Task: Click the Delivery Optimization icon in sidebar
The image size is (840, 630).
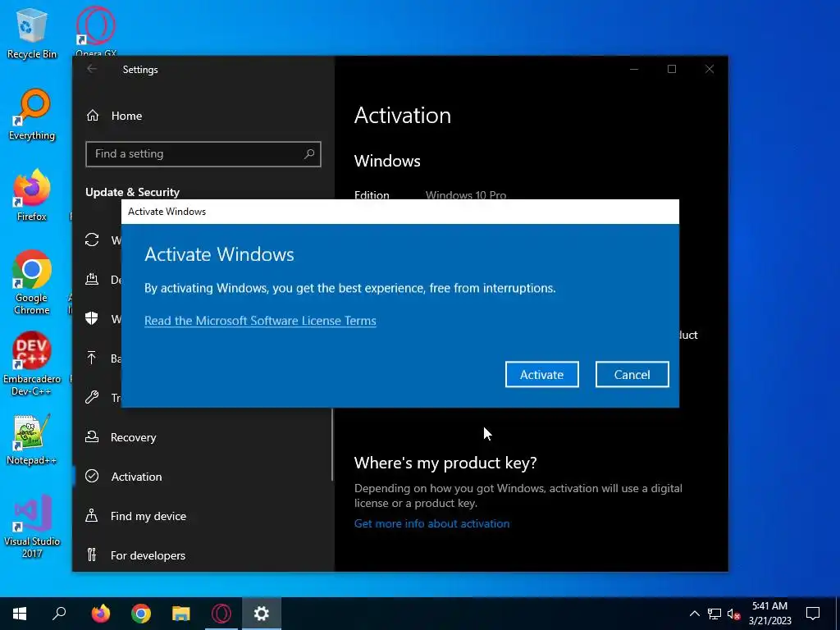Action: (x=92, y=279)
